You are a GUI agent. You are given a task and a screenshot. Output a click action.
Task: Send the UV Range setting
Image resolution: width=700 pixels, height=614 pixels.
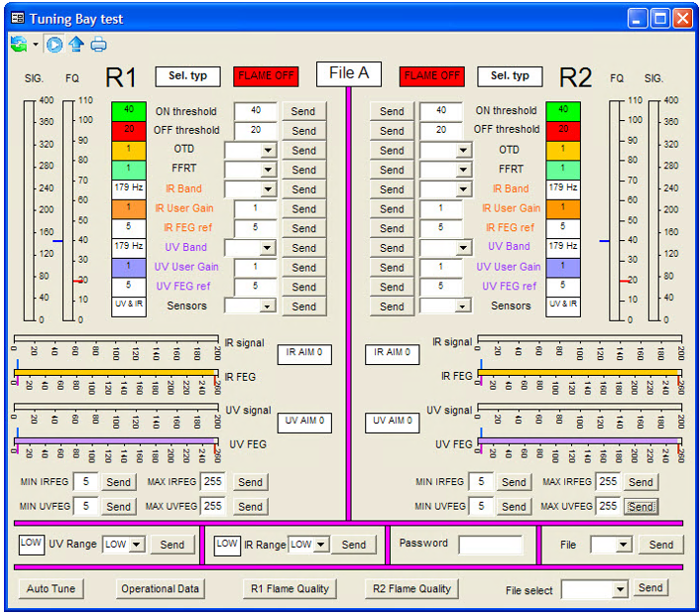(x=173, y=545)
